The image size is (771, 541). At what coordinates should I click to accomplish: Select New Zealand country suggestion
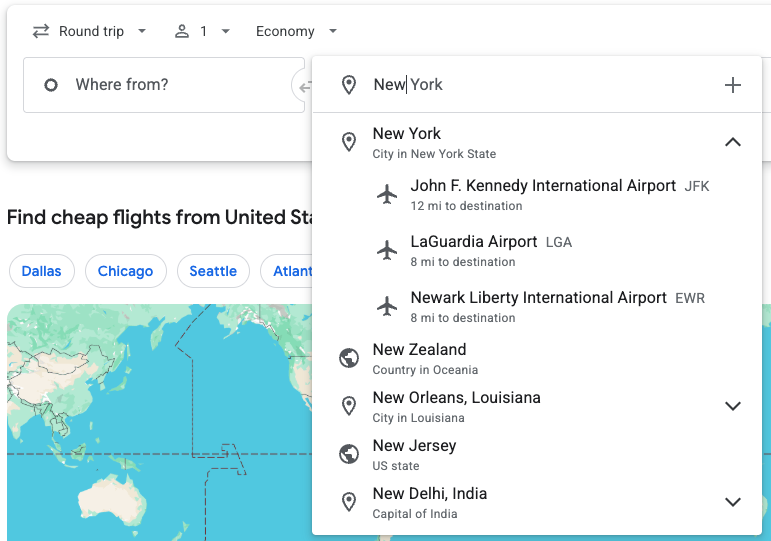tap(537, 359)
